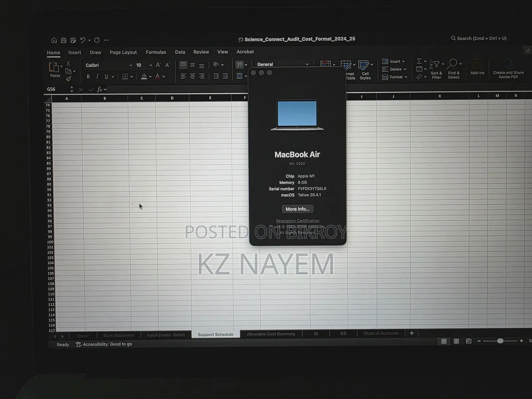Activate the Format Painter brush
This screenshot has height=399, width=532.
pos(68,79)
